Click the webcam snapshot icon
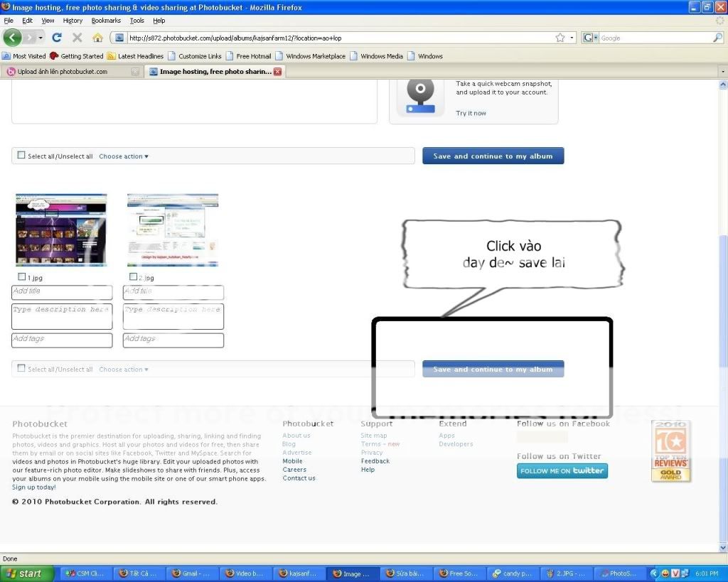The height and width of the screenshot is (582, 728). (420, 97)
